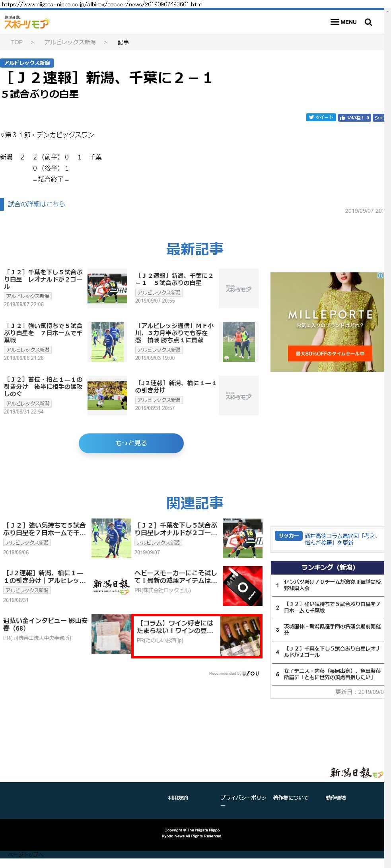Click the ad info icon on Milleporte banner
Image resolution: width=391 pixels, height=868 pixels.
coord(381,276)
